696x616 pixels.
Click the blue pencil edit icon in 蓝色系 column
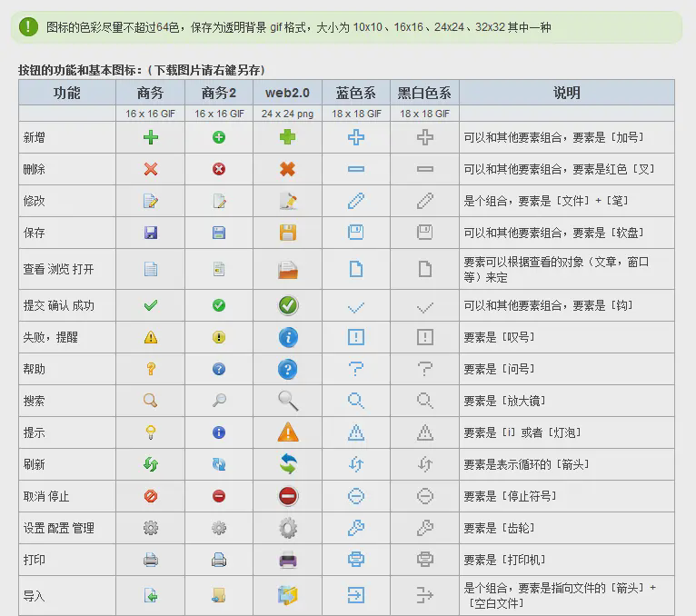click(x=356, y=201)
